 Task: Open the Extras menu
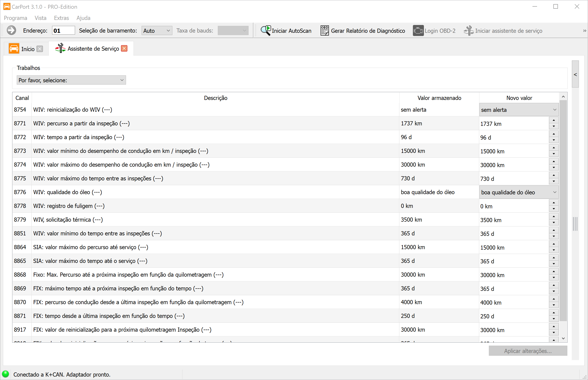61,18
